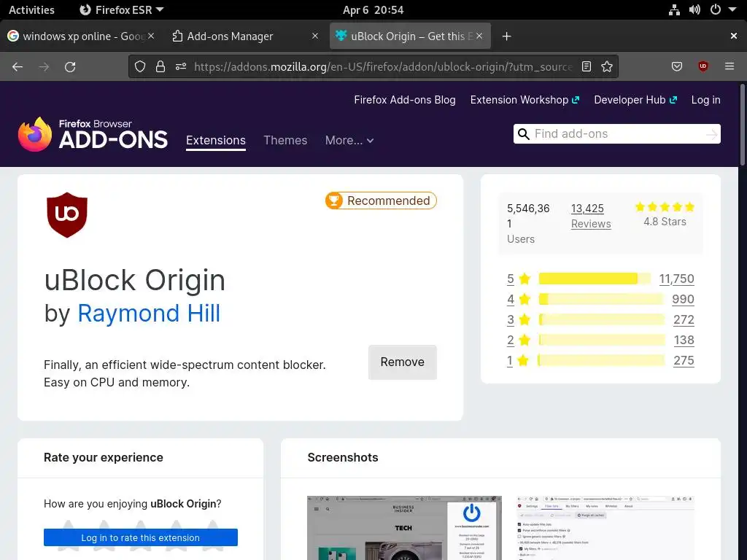Bookmark this page with the star icon

click(607, 66)
